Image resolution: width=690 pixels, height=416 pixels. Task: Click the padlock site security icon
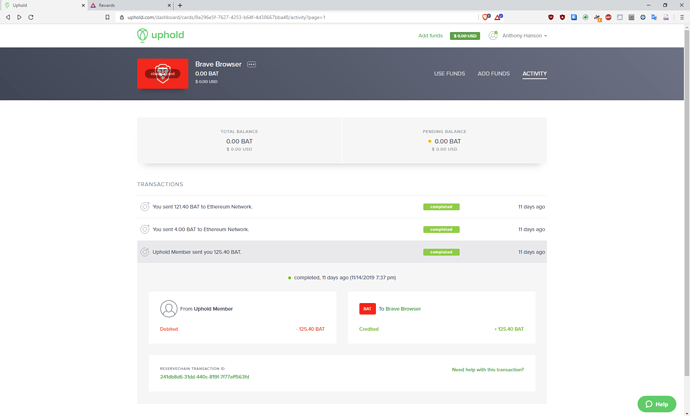point(122,17)
